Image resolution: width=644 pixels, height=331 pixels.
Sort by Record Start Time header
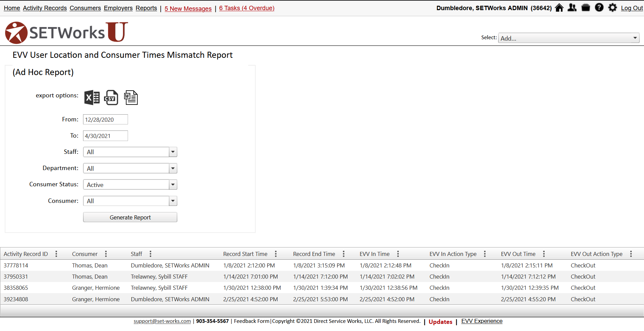(245, 254)
